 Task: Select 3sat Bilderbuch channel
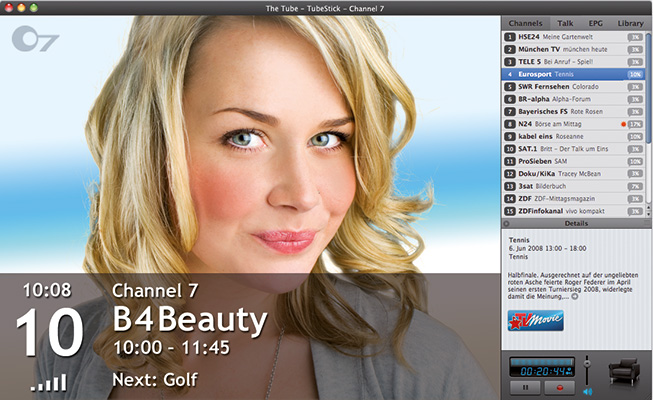[573, 186]
